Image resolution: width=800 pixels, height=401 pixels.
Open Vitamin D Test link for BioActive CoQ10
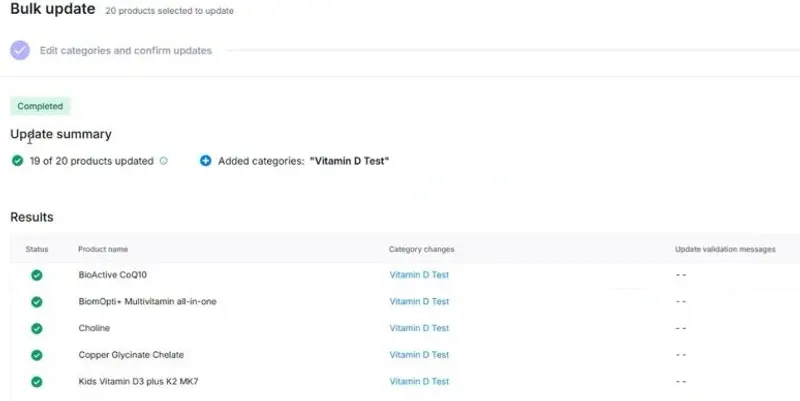419,274
